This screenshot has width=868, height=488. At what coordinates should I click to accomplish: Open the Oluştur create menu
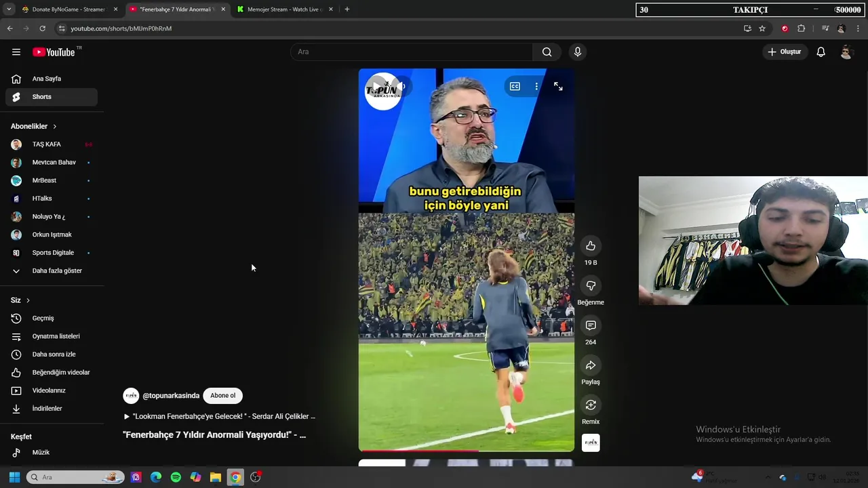pyautogui.click(x=785, y=52)
